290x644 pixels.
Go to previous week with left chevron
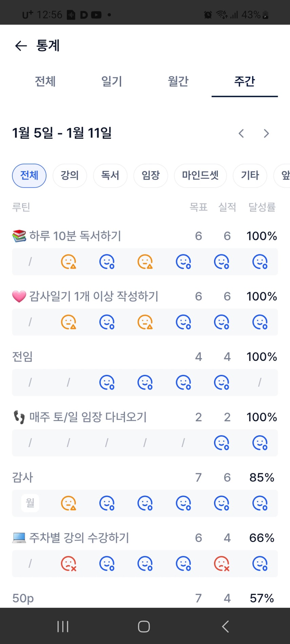tap(241, 134)
